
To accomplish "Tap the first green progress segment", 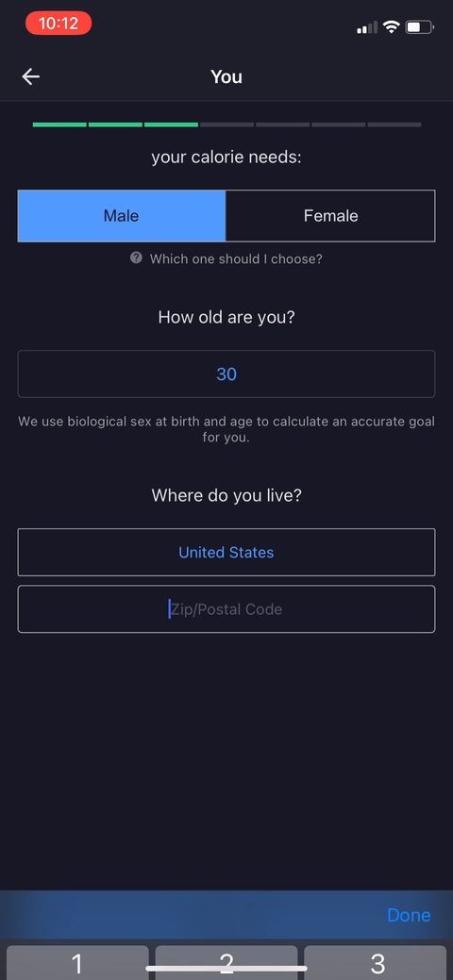I will [x=59, y=125].
